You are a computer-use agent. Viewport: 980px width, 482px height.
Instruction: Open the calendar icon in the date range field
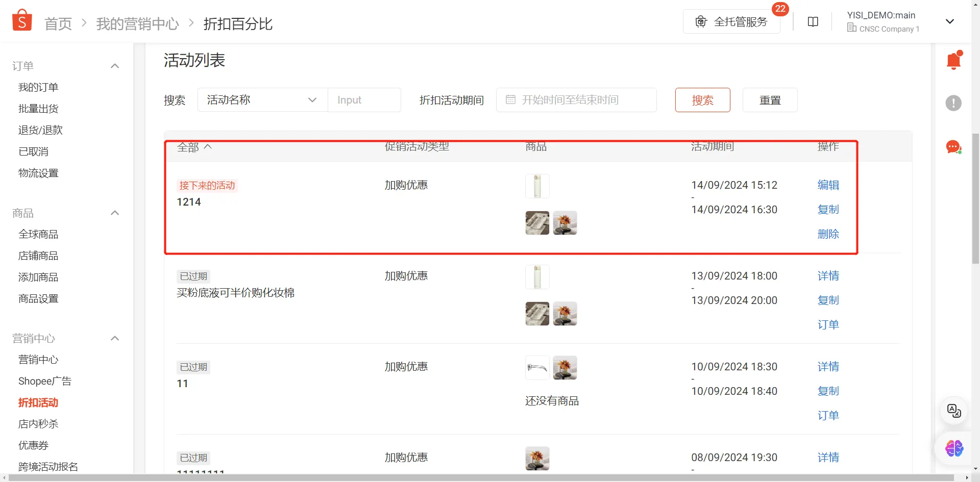coord(510,100)
